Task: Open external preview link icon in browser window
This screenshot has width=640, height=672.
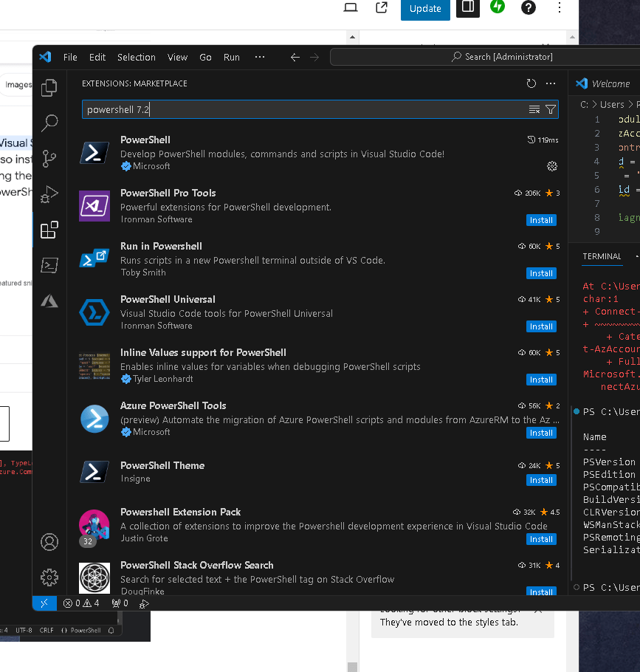Action: pos(381,7)
